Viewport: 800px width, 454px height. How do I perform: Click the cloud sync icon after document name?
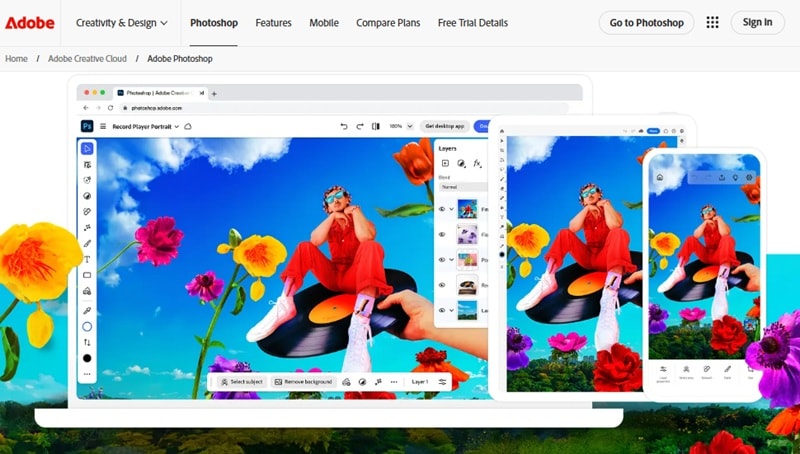pyautogui.click(x=188, y=126)
